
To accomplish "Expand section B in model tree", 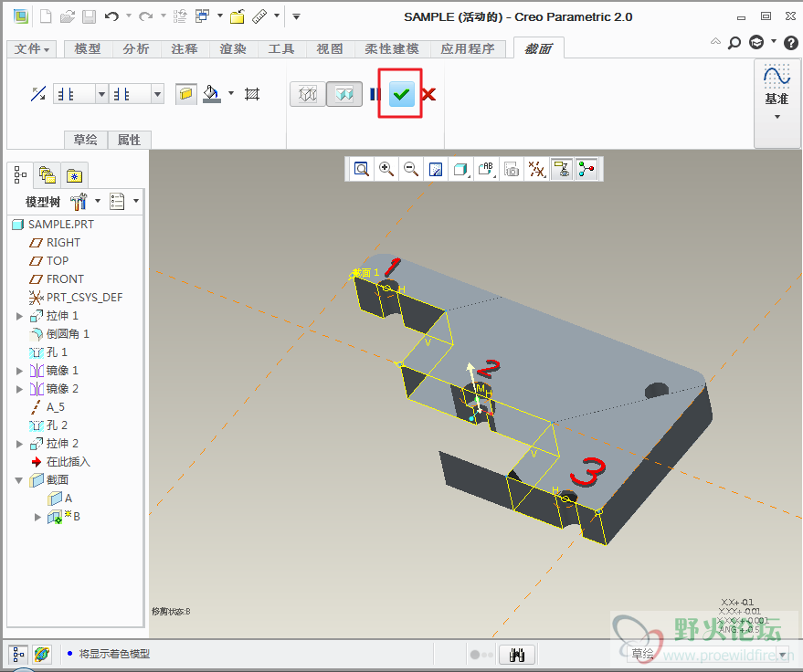I will pos(37,517).
